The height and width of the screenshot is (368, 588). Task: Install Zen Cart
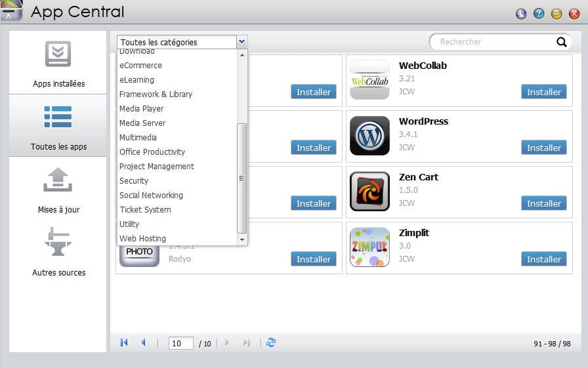click(x=544, y=203)
